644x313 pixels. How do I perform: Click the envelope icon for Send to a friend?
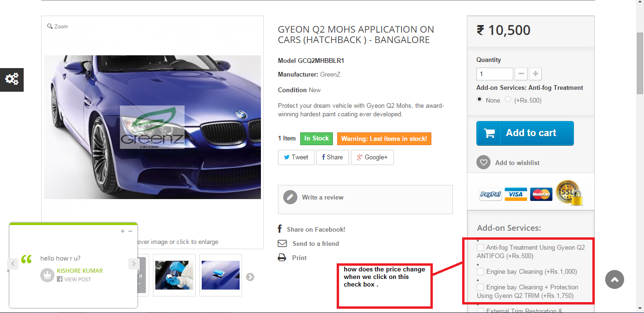coord(282,243)
